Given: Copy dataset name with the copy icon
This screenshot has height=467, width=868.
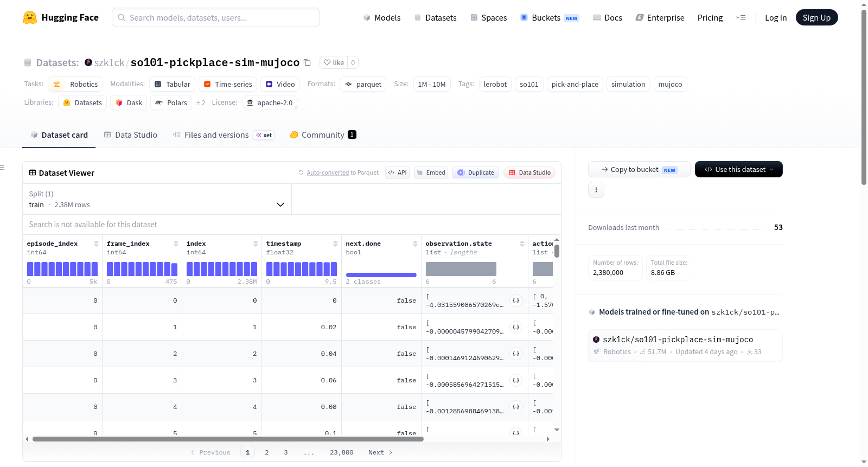Looking at the screenshot, I should pyautogui.click(x=307, y=62).
